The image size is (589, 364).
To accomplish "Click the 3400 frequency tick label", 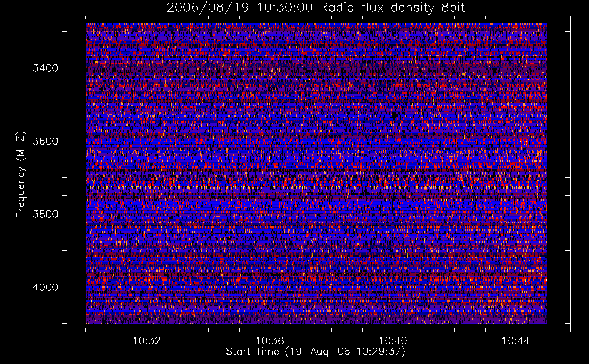I will (x=46, y=68).
